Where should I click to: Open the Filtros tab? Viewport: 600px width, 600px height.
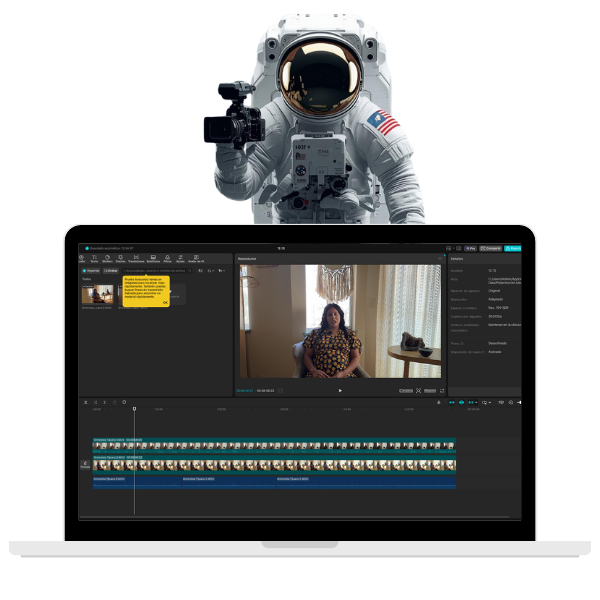pos(167,259)
